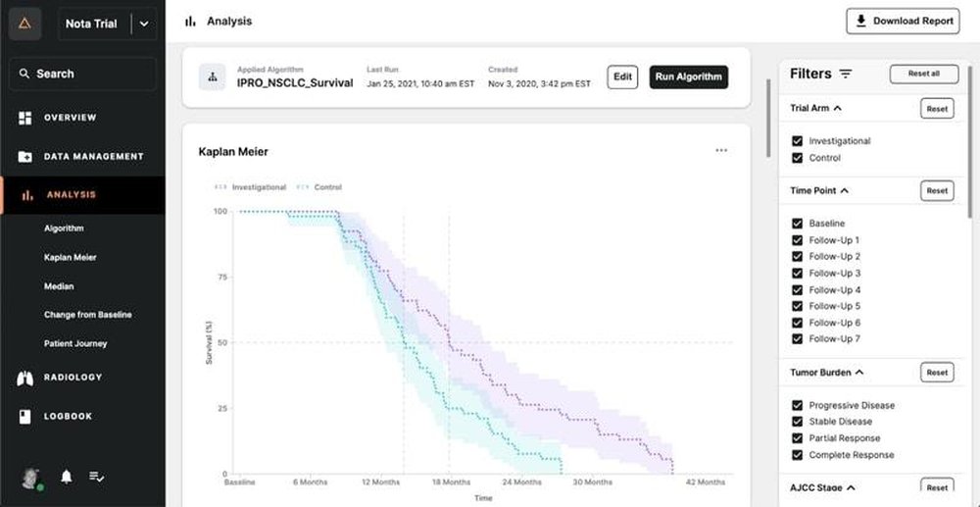Click the Run Algorithm button
Image resolution: width=980 pixels, height=507 pixels.
pyautogui.click(x=689, y=76)
